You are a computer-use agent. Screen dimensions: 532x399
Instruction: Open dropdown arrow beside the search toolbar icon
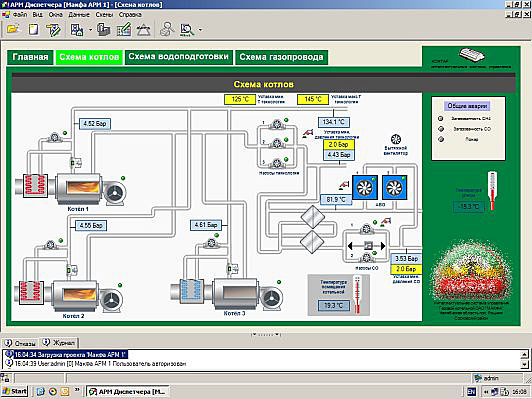pos(200,30)
